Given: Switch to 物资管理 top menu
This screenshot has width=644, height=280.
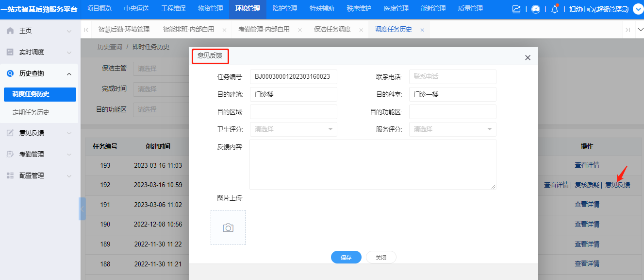Looking at the screenshot, I should (x=211, y=8).
